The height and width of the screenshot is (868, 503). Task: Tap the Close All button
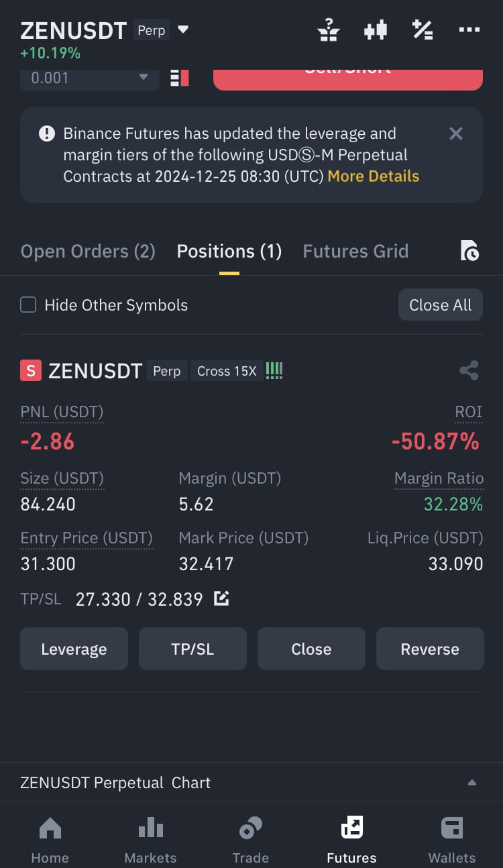441,305
